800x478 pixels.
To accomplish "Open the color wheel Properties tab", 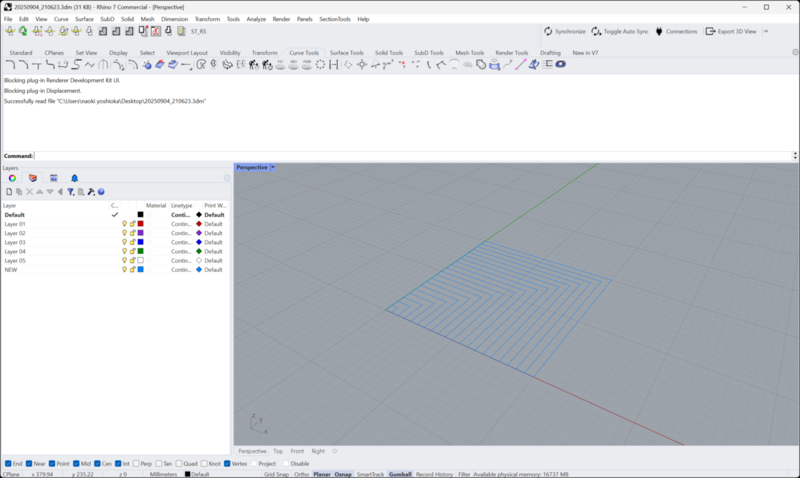I will click(12, 178).
